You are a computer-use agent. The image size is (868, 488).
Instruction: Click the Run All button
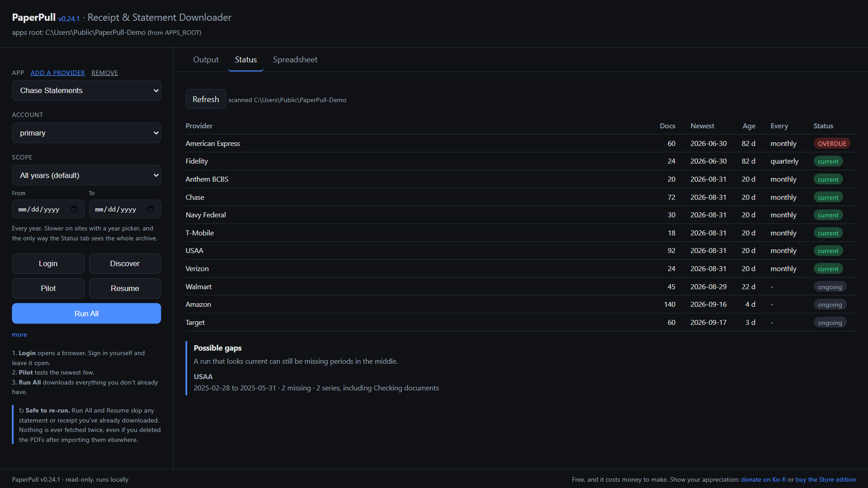click(86, 314)
